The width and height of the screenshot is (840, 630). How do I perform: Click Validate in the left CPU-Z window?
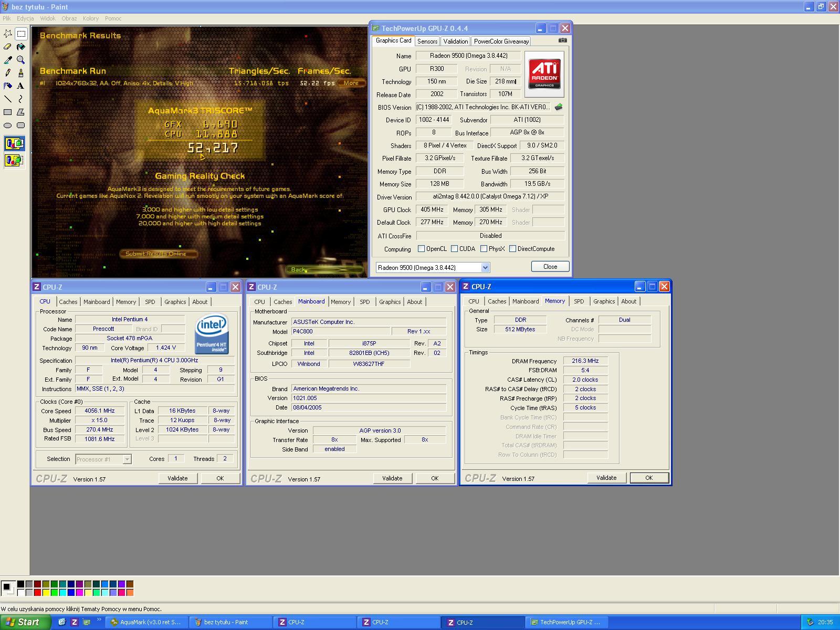[x=177, y=478]
